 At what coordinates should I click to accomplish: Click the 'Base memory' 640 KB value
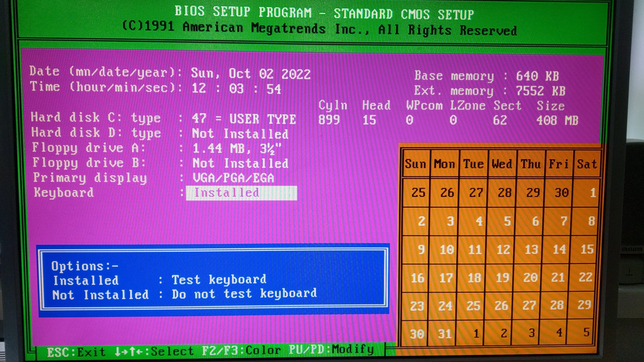(537, 76)
